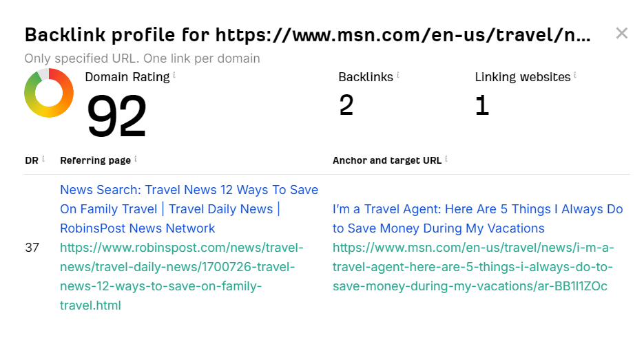The image size is (644, 344).
Task: Click the Domain Rating value 92
Action: click(116, 116)
